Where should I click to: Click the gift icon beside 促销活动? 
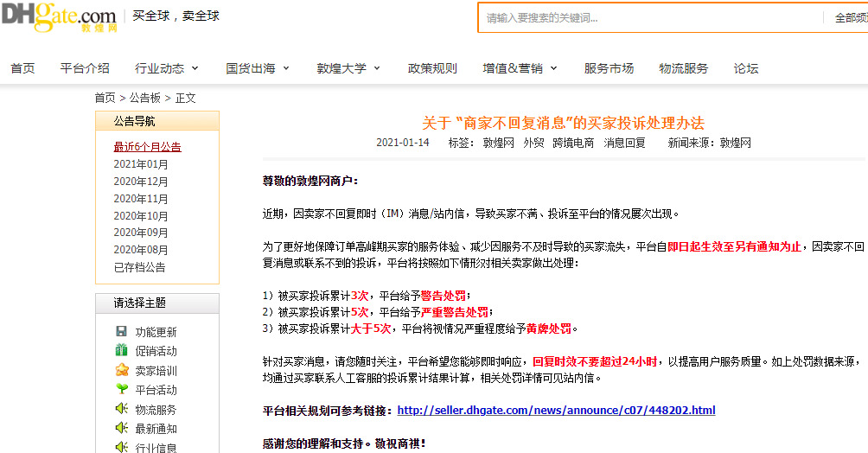coord(121,350)
